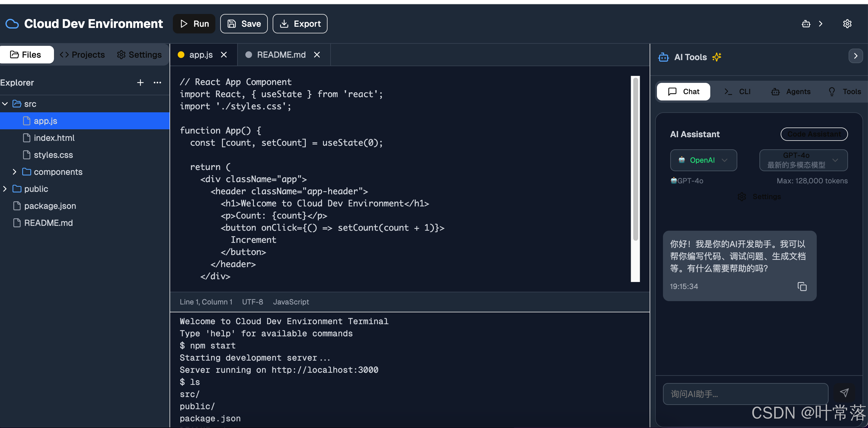The height and width of the screenshot is (428, 868).
Task: Select the Agents tab in AI Tools
Action: [791, 92]
